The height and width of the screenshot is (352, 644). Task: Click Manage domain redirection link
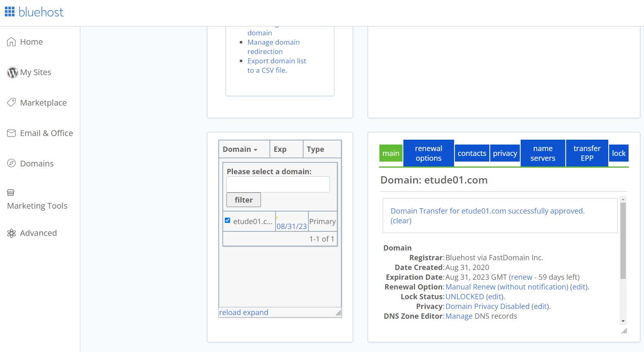(274, 47)
